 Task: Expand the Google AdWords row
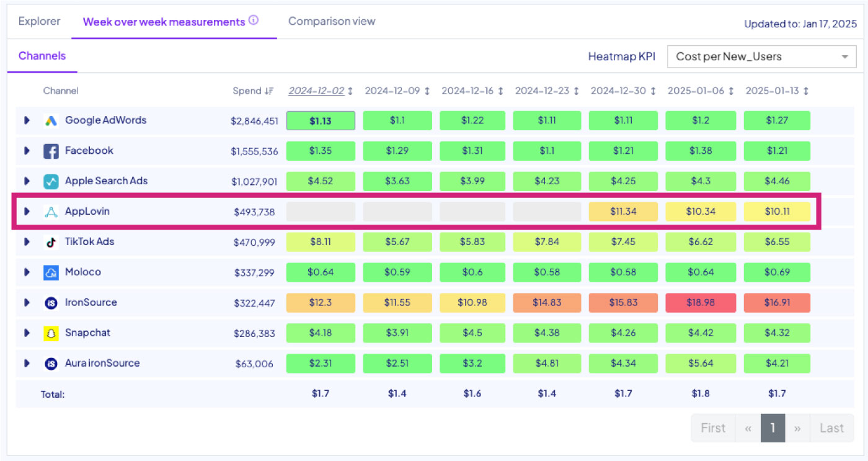point(27,120)
